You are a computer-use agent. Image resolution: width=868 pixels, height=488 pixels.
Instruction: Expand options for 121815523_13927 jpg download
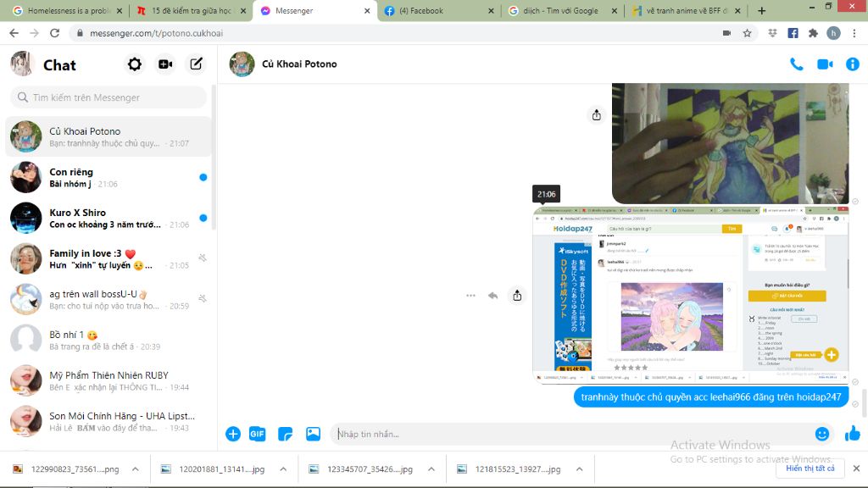click(x=579, y=469)
